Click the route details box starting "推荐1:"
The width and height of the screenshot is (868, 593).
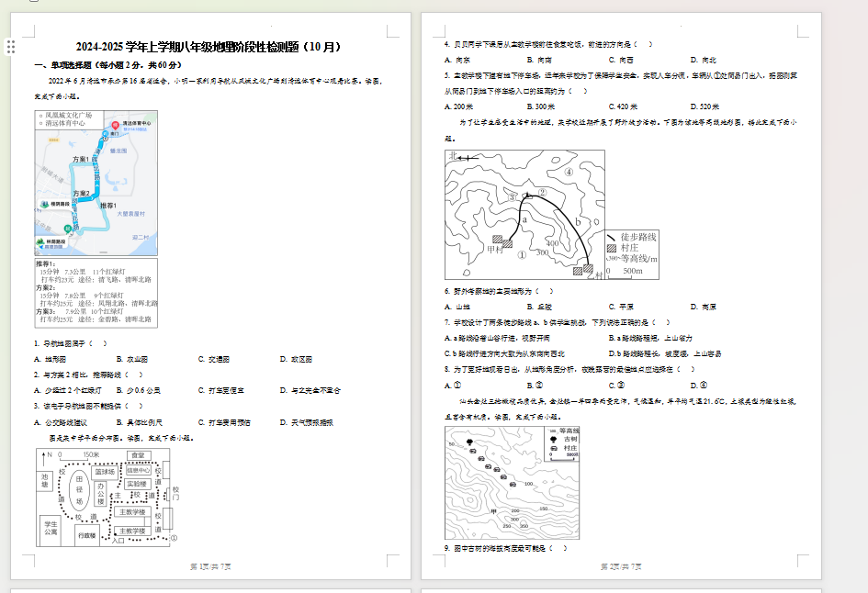pos(96,293)
